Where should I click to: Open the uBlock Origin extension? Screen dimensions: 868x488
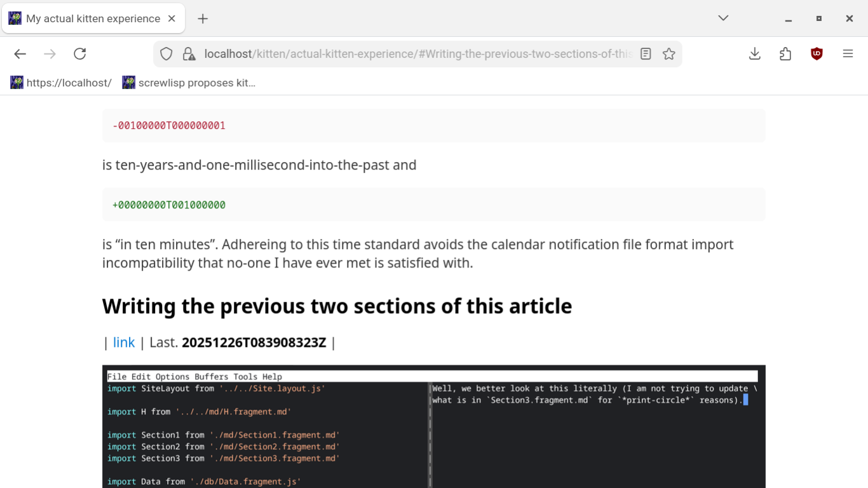point(817,54)
